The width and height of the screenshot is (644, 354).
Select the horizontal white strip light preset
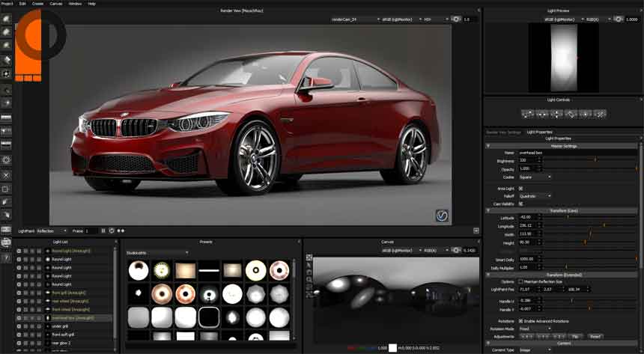pyautogui.click(x=209, y=271)
